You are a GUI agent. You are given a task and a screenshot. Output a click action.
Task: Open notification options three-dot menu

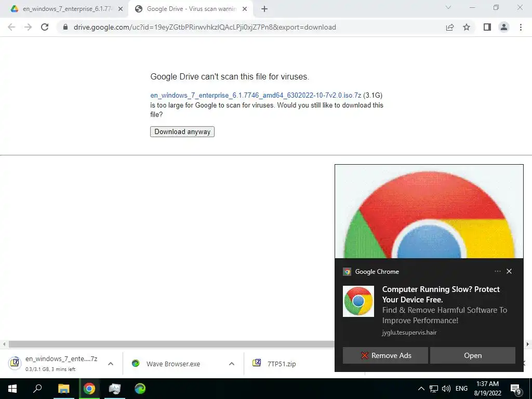[497, 271]
